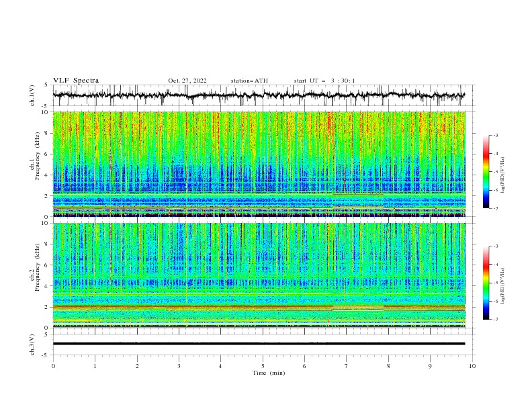Image resolution: width=532 pixels, height=411 pixels.
Task: Click the ch.2 spectrogram colorbar
Action: [486, 283]
